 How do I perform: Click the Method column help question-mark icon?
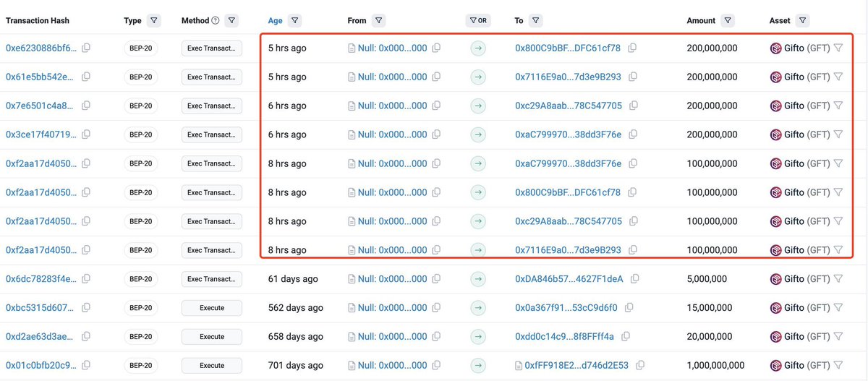click(216, 21)
